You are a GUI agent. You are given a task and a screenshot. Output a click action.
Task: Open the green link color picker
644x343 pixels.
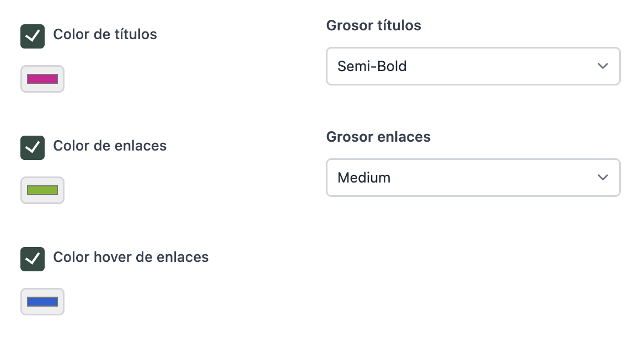42,190
